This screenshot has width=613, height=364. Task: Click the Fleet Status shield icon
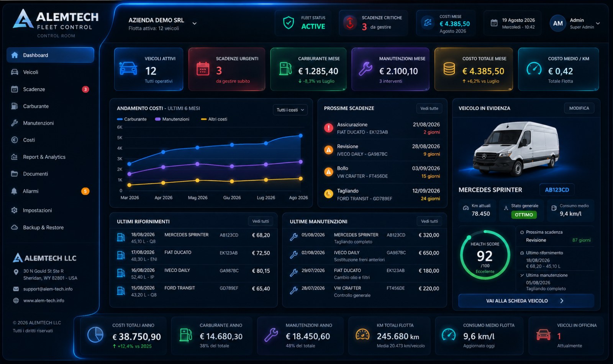[288, 23]
